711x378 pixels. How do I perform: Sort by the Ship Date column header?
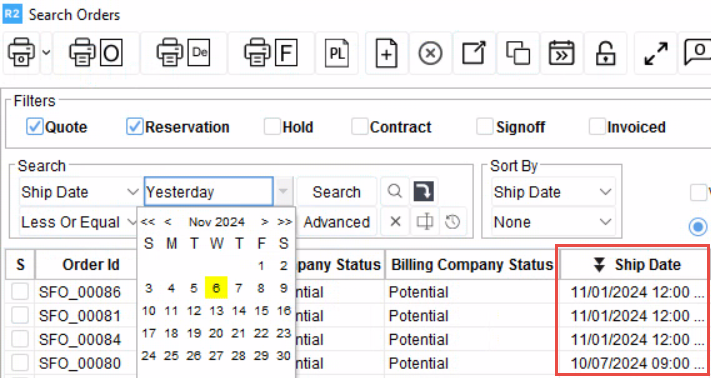pyautogui.click(x=634, y=265)
